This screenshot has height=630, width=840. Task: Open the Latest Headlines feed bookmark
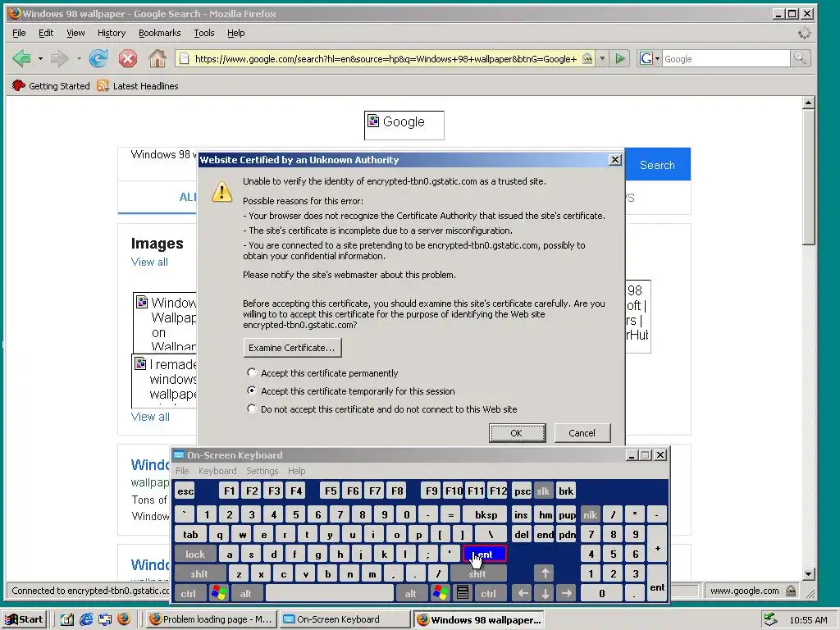point(138,85)
